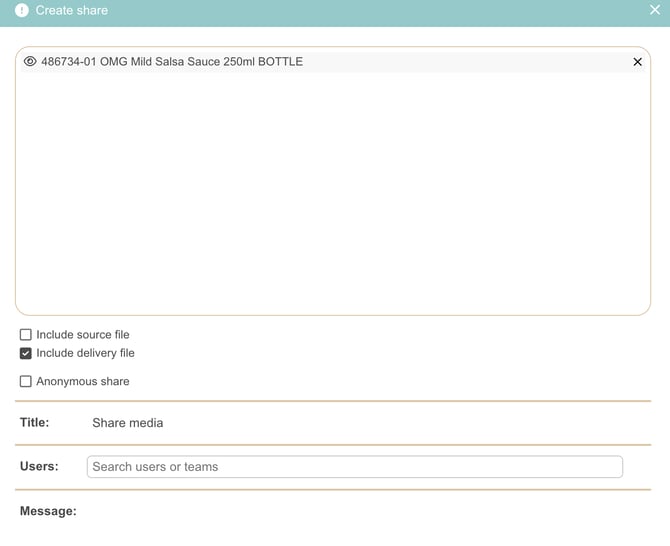
Task: Remove the Salsa Sauce item from list
Action: (638, 62)
